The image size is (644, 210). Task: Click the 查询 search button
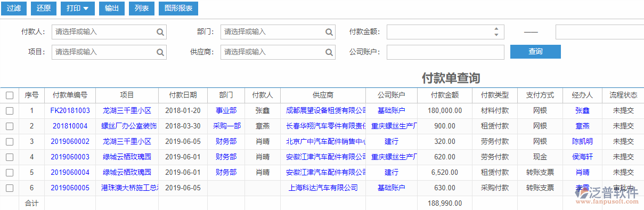(535, 52)
